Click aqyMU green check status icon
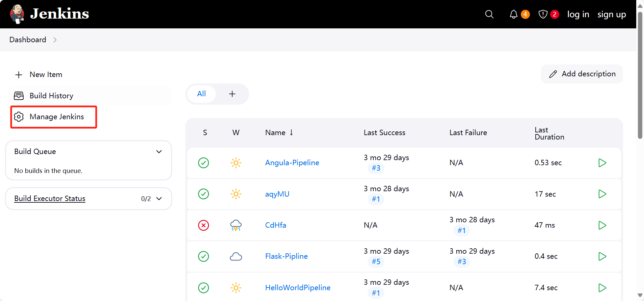This screenshot has height=301, width=644. 204,194
